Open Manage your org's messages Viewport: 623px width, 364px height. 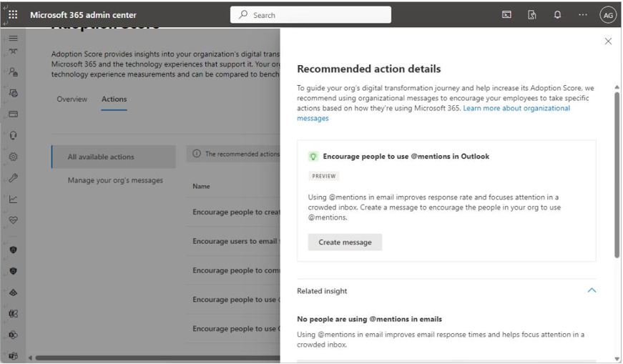[115, 180]
